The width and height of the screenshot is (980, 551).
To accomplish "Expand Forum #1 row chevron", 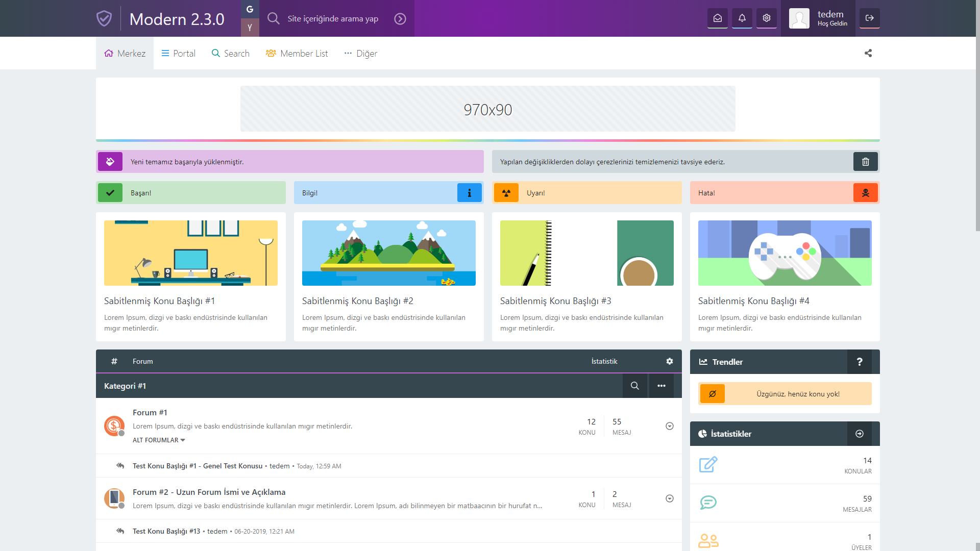I will click(669, 426).
